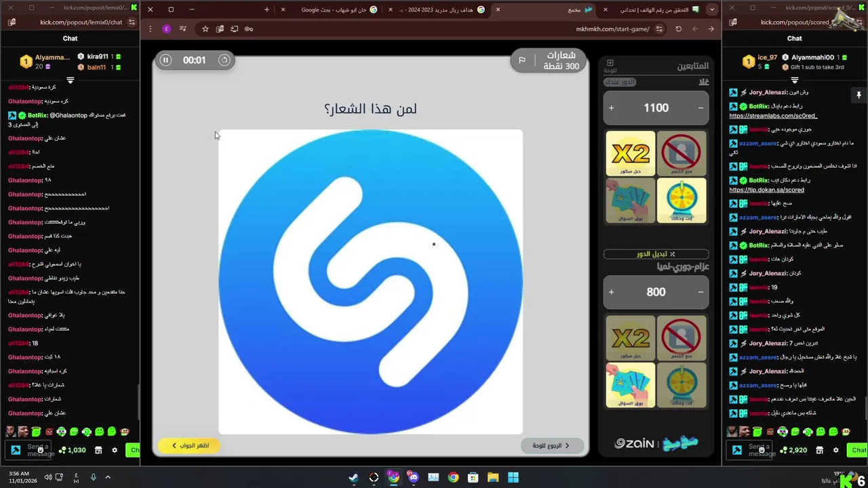
Task: Decrease the 800 team score with minus
Action: coord(701,292)
